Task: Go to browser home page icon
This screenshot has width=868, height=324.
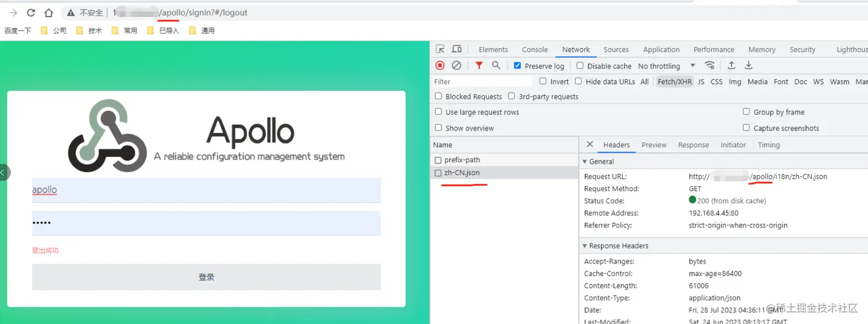Action: [49, 13]
